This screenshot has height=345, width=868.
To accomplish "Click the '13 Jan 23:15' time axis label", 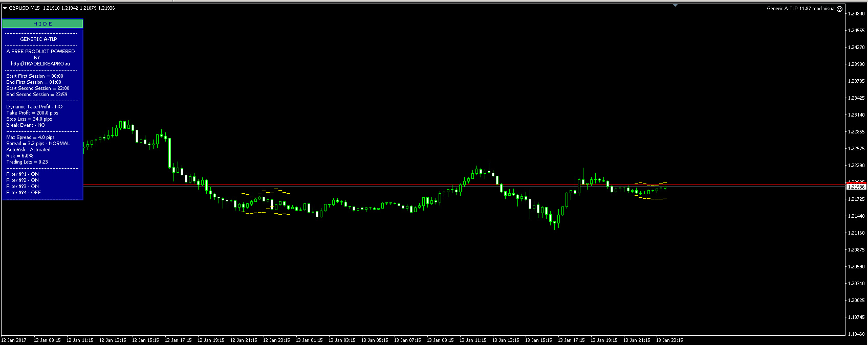I will pyautogui.click(x=669, y=340).
